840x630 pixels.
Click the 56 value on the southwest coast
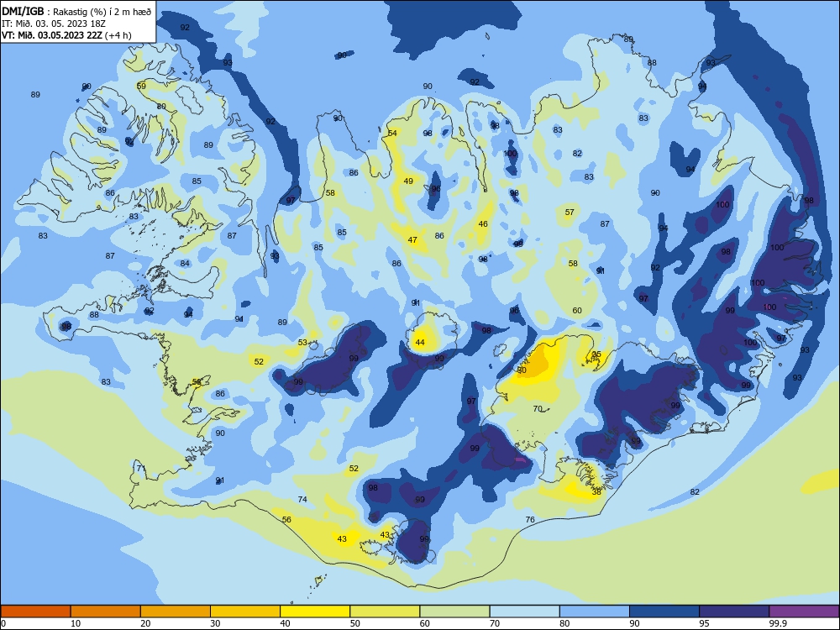click(286, 520)
